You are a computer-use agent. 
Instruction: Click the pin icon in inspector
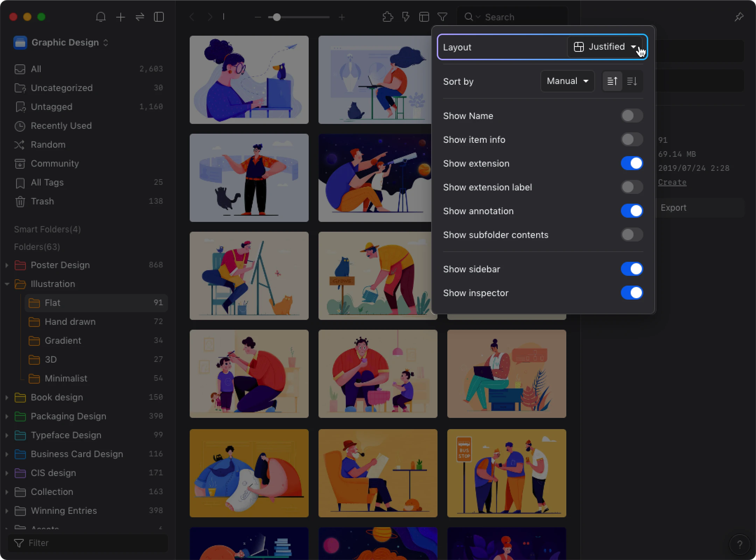(739, 17)
